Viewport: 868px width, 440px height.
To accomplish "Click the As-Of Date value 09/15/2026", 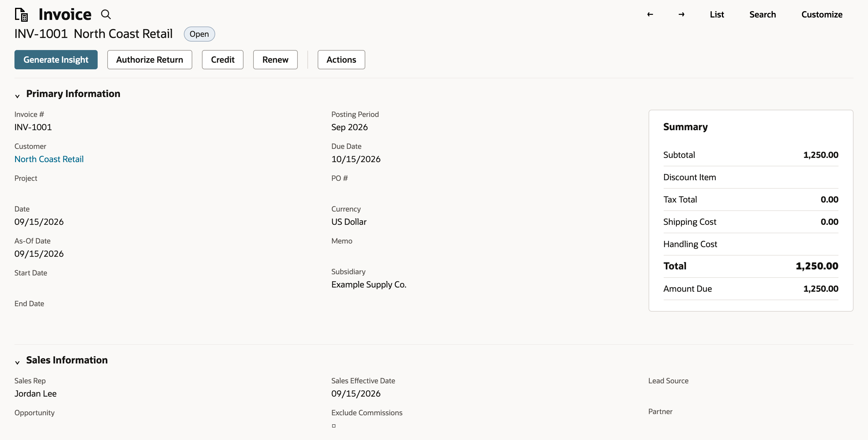I will 39,254.
